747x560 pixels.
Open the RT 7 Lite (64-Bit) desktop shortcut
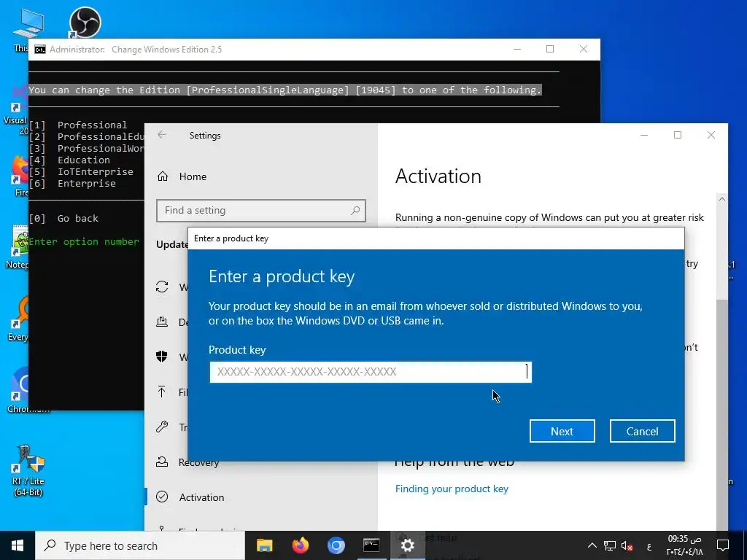[28, 470]
